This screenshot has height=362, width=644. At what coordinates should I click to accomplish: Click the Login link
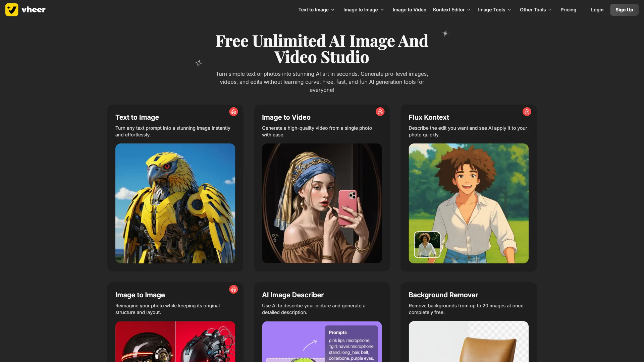(597, 10)
